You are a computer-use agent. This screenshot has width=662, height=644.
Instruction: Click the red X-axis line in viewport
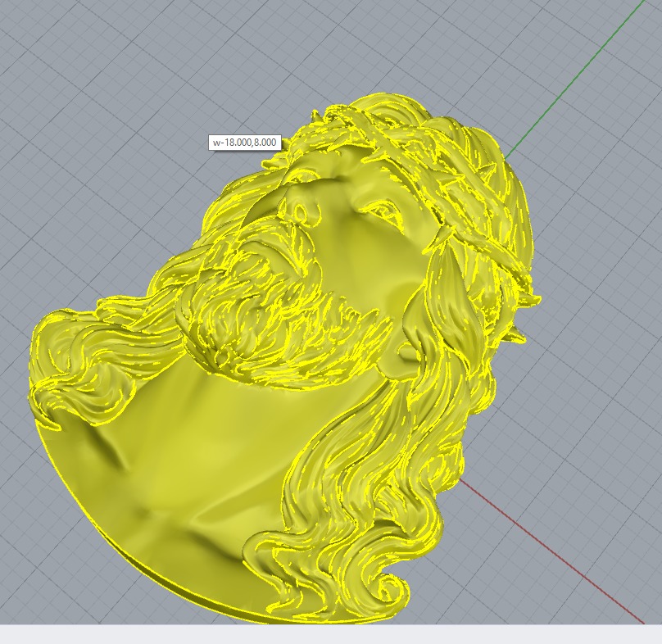click(x=553, y=551)
